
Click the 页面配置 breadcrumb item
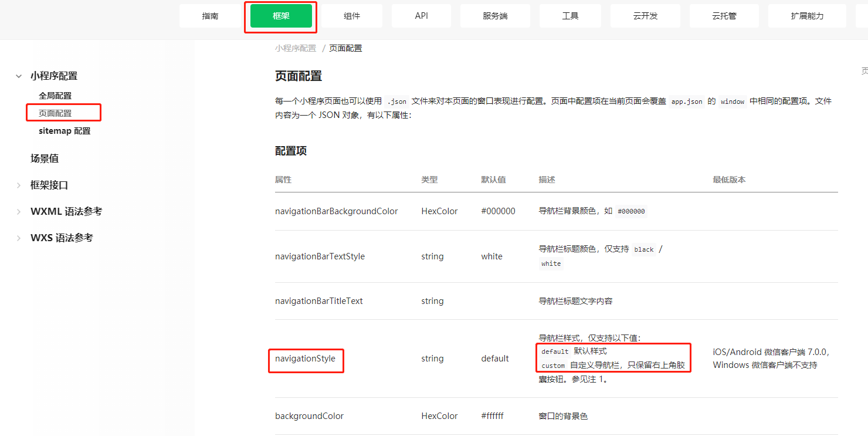click(345, 48)
